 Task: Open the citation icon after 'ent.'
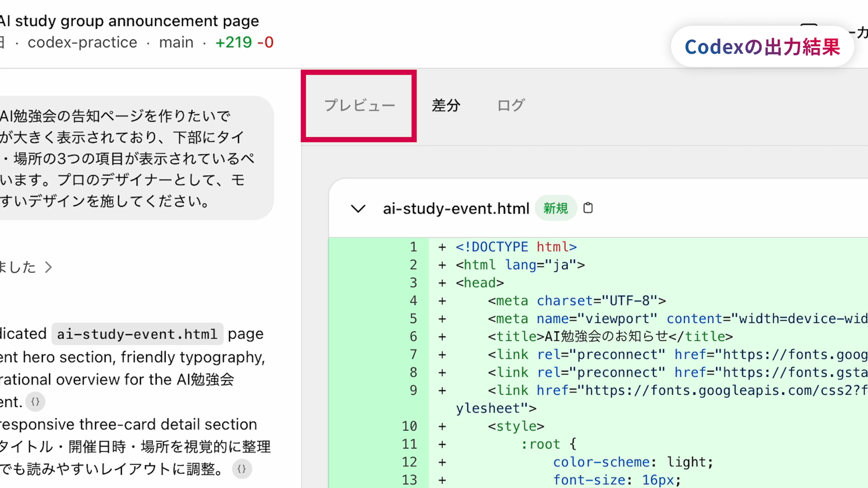click(35, 402)
